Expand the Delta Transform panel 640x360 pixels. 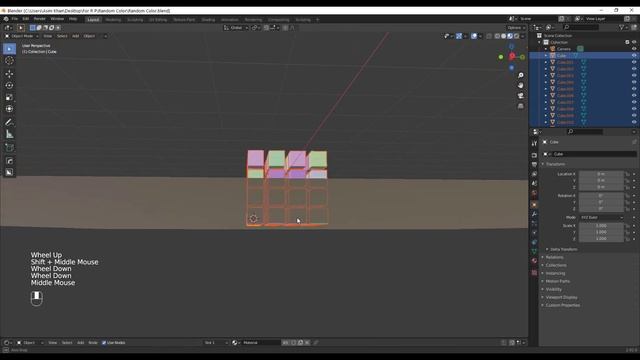click(564, 249)
